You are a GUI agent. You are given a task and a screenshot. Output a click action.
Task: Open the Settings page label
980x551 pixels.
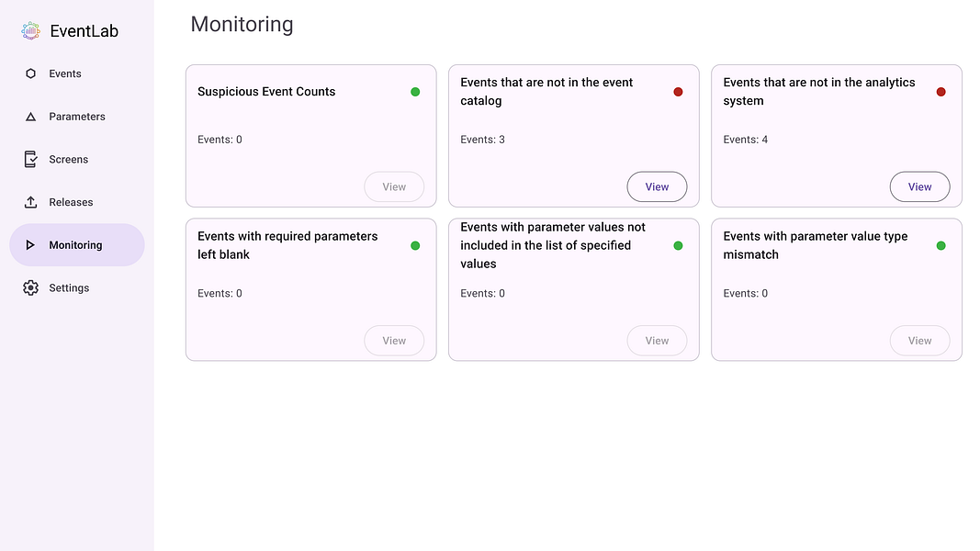69,288
